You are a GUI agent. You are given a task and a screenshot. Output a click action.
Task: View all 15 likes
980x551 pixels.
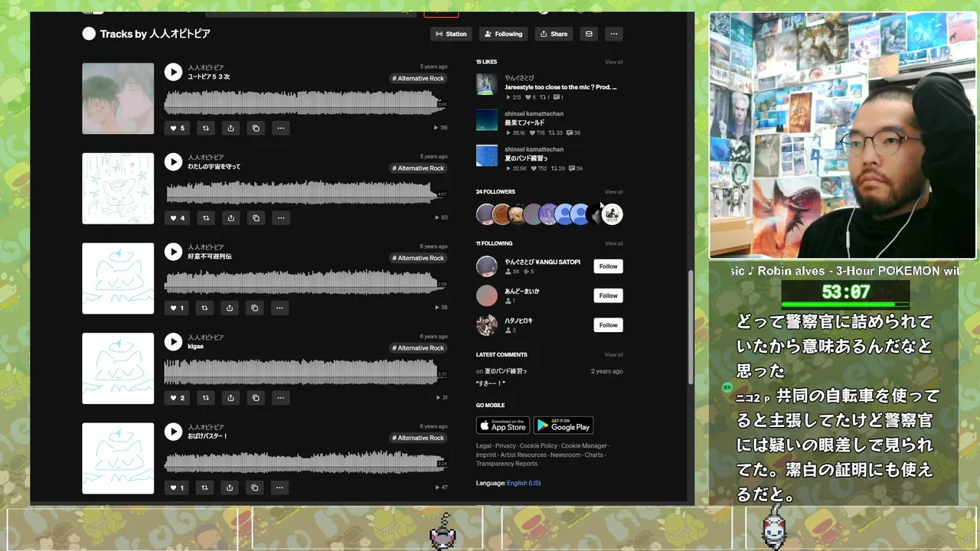point(613,62)
